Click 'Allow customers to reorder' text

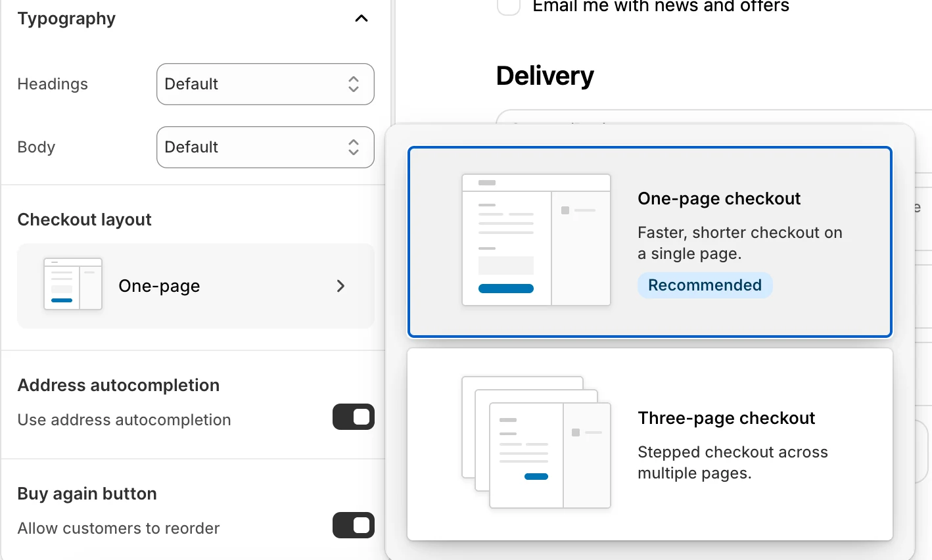(x=118, y=528)
